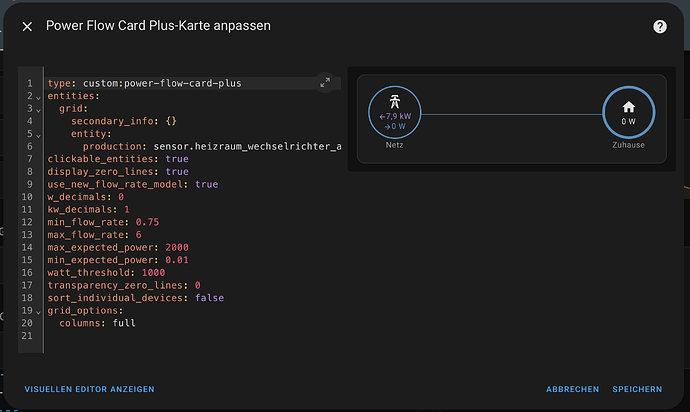Collapse the entities block at line 2
Screen dimensions: 690x412
pos(39,96)
